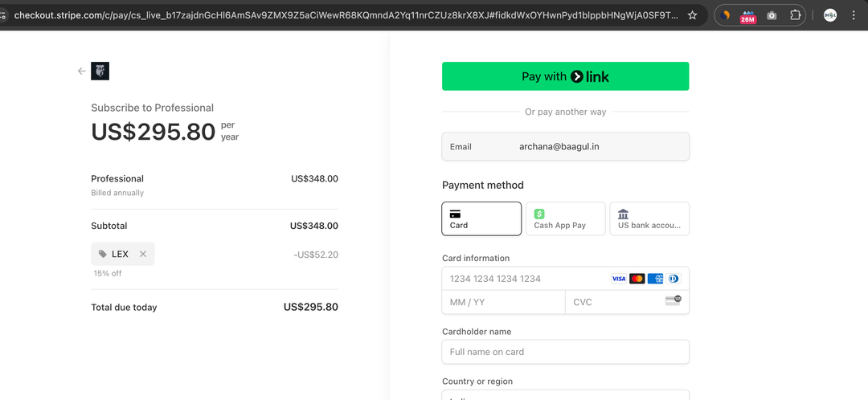Bookmark this page with the star icon
Screen dimensions: 868x400
[692, 15]
